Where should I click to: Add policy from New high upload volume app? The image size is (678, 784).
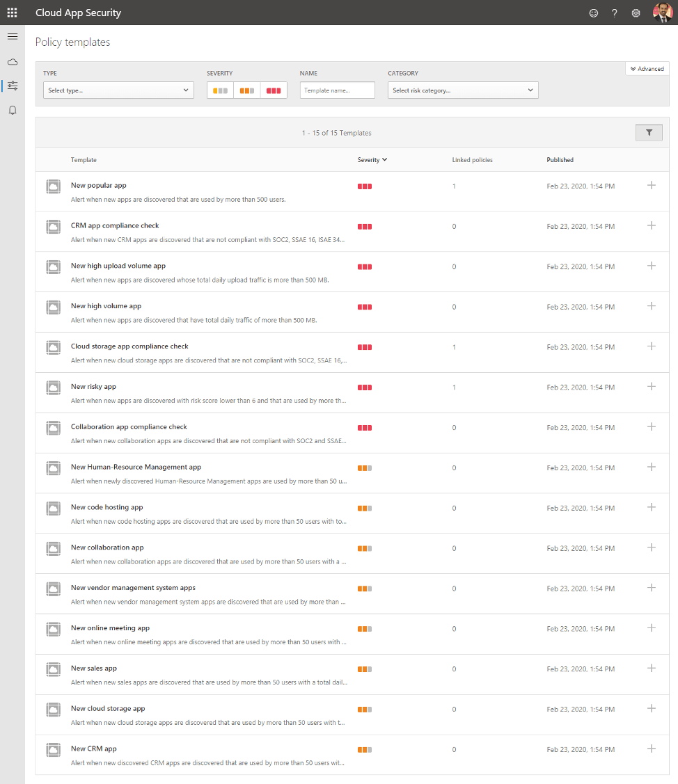click(x=652, y=266)
